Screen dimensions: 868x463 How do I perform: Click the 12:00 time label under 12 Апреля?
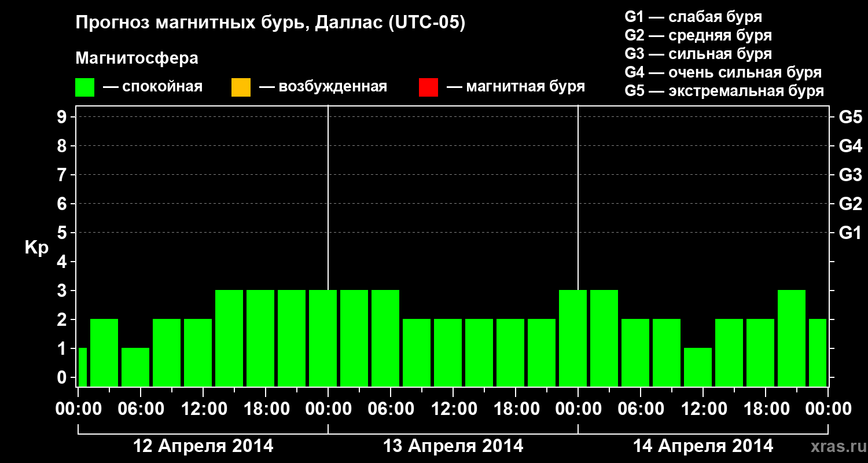(203, 409)
